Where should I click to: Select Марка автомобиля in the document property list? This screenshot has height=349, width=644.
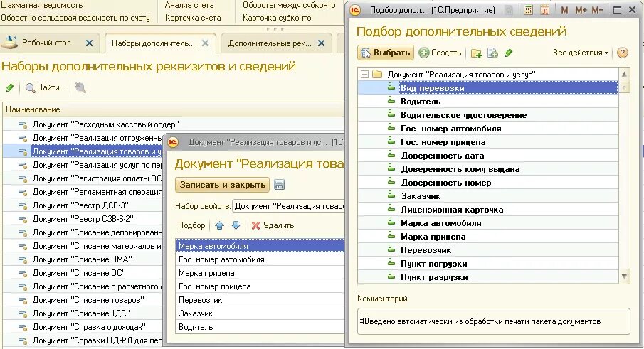click(x=260, y=246)
